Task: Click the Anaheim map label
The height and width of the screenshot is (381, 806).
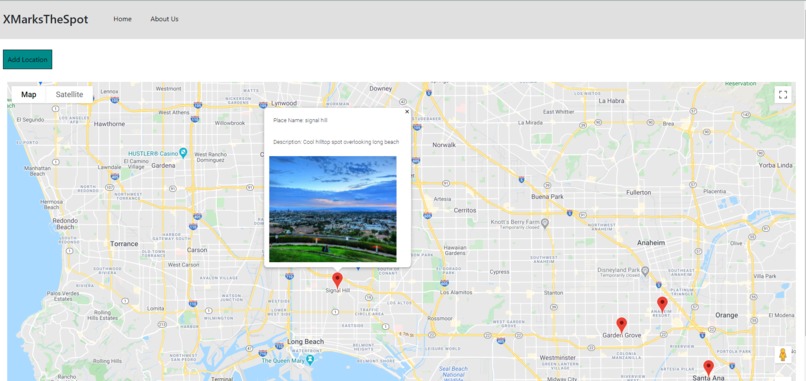Action: tap(651, 243)
